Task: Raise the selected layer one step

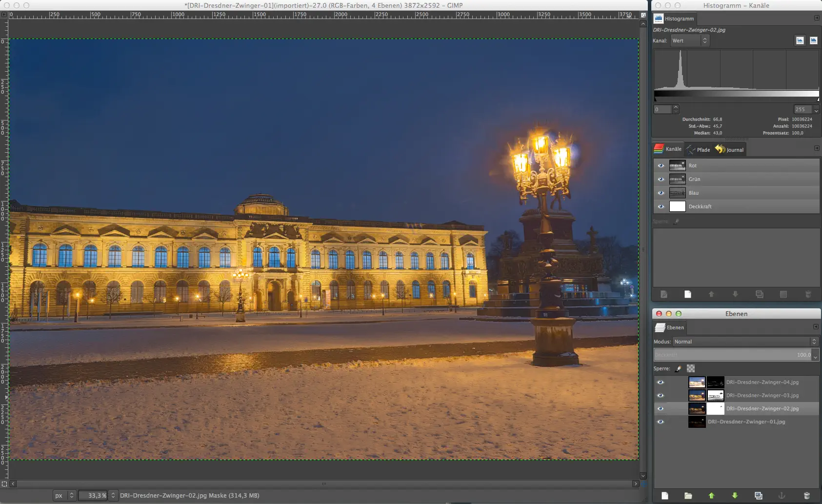Action: coord(711,495)
